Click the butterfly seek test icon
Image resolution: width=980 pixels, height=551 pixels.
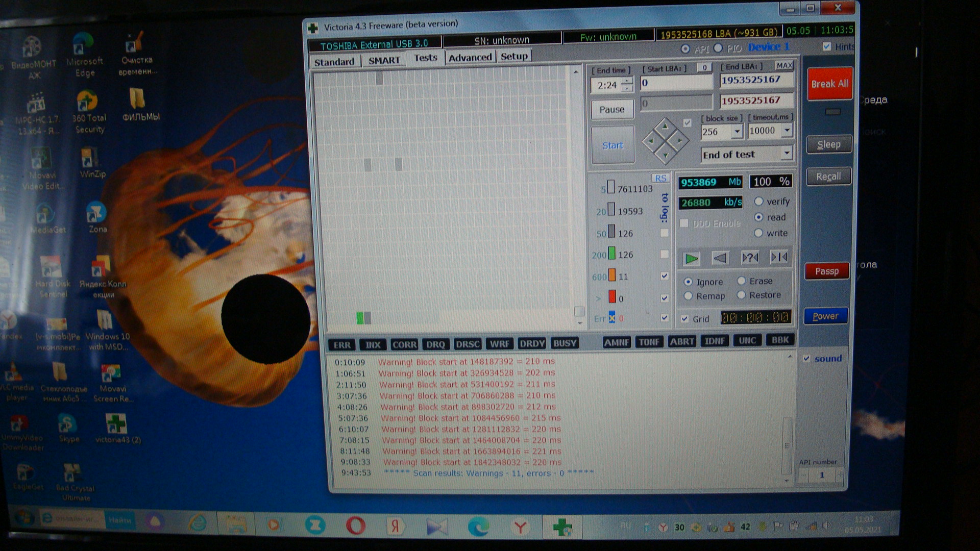(x=778, y=257)
